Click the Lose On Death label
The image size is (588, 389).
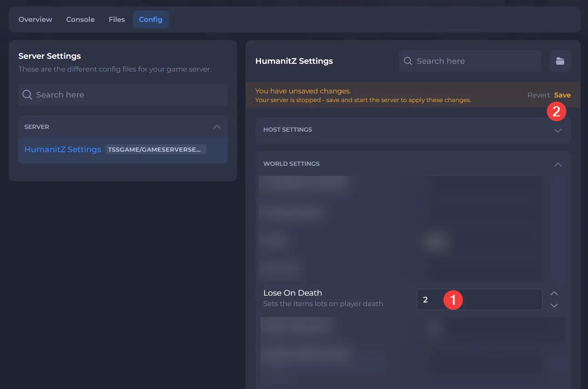click(292, 293)
